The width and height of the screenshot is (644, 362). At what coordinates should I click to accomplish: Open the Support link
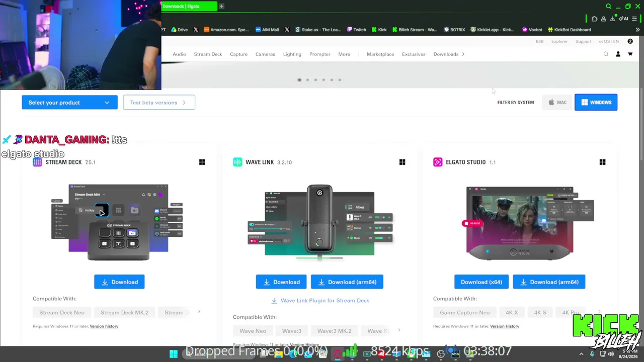coord(583,41)
